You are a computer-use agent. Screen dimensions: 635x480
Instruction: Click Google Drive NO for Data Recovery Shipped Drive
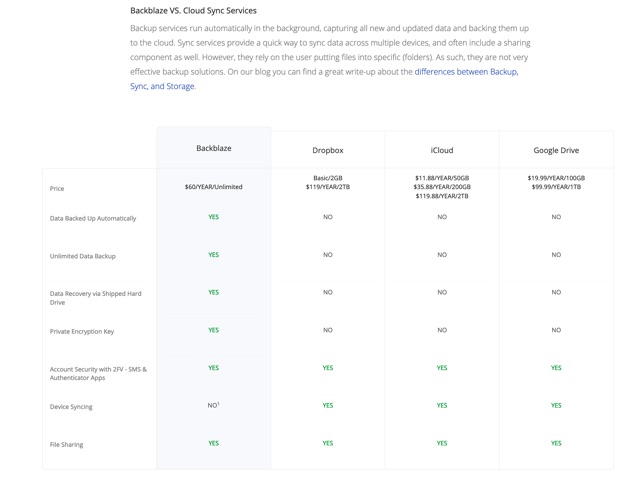pyautogui.click(x=556, y=292)
